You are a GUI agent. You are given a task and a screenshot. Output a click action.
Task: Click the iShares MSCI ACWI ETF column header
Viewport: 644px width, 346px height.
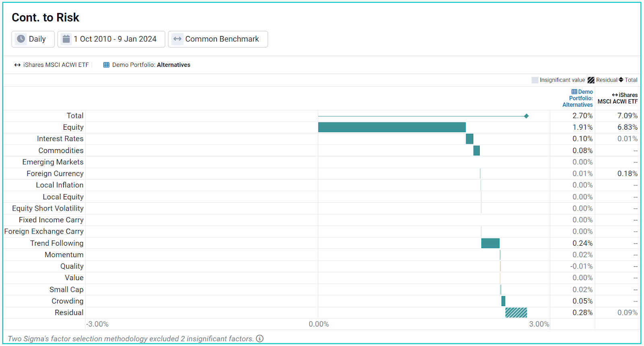617,98
